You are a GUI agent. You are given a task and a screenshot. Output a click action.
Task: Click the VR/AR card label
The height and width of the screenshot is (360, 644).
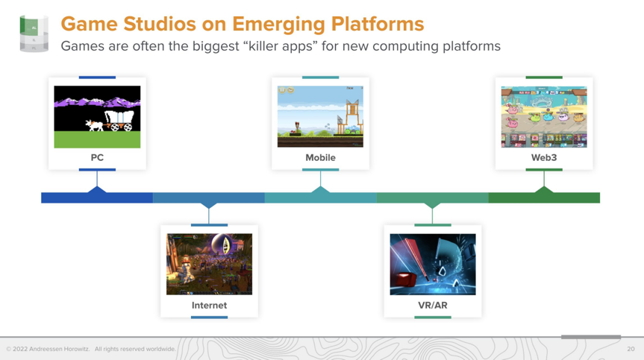coord(432,305)
